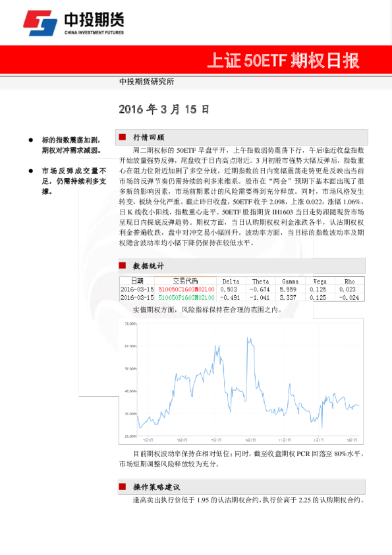Click the 30.00% label on the chart axis
The width and height of the screenshot is (392, 555).
pyautogui.click(x=130, y=413)
